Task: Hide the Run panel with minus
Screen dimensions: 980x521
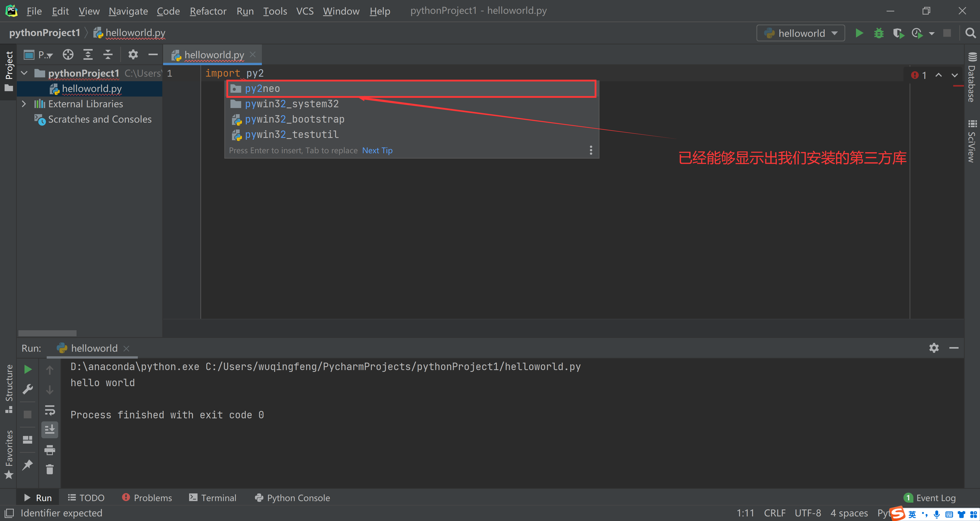Action: pyautogui.click(x=954, y=348)
